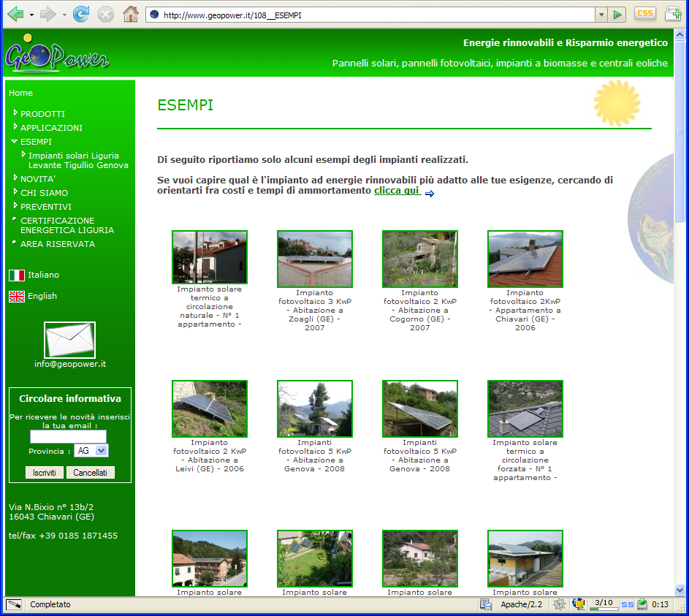The image size is (689, 616).
Task: Expand the PRODOTTI menu arrow
Action: [15, 113]
